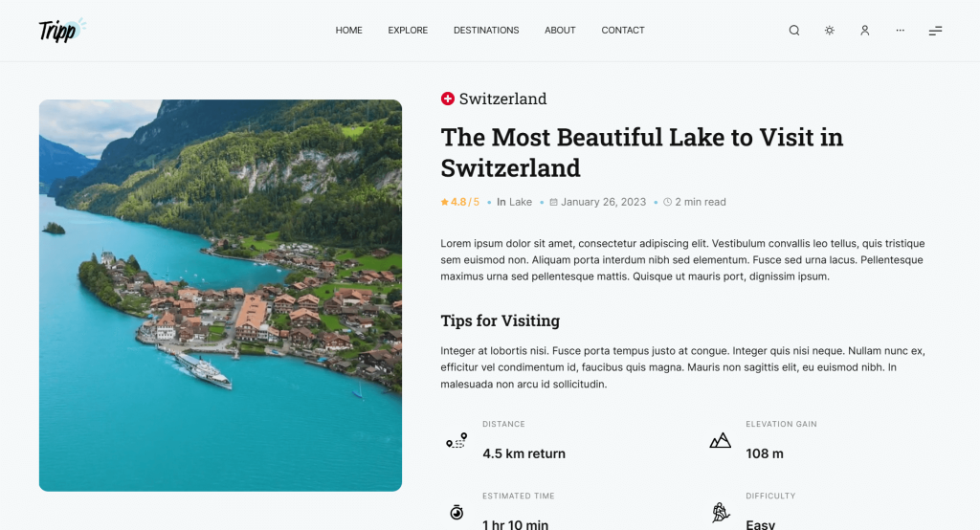Expand the three-dots more menu
Viewport: 980px width, 530px height.
pyautogui.click(x=901, y=31)
